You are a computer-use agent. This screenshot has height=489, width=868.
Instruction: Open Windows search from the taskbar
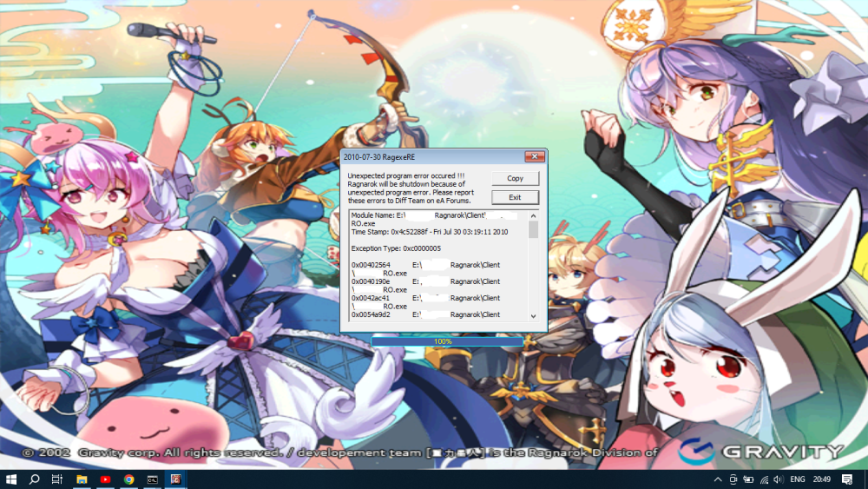coord(35,479)
